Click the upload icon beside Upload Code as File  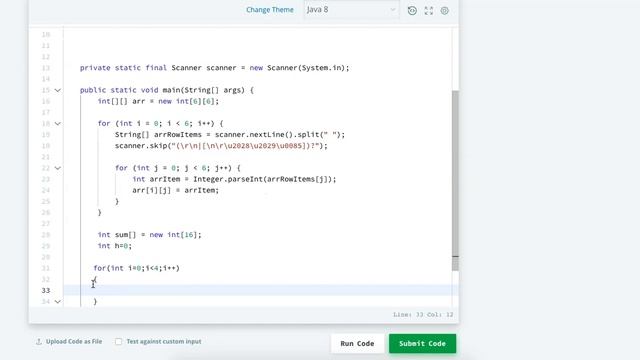point(39,342)
